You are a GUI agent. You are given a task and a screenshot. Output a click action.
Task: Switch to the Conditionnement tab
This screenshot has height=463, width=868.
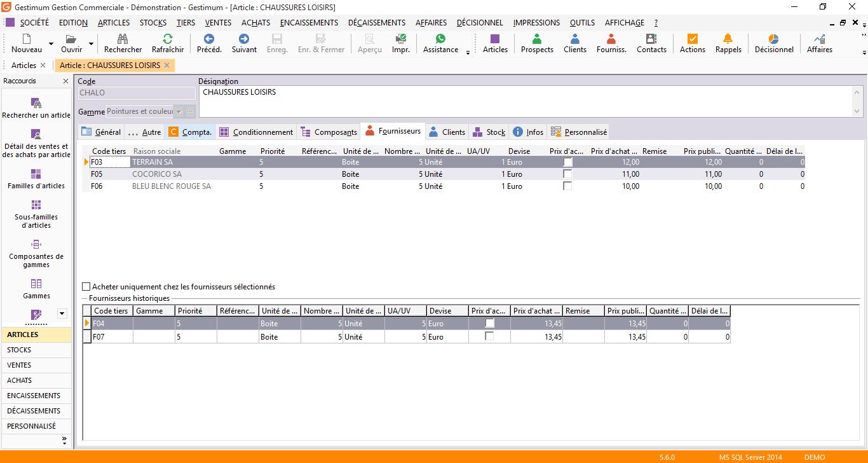pyautogui.click(x=256, y=132)
